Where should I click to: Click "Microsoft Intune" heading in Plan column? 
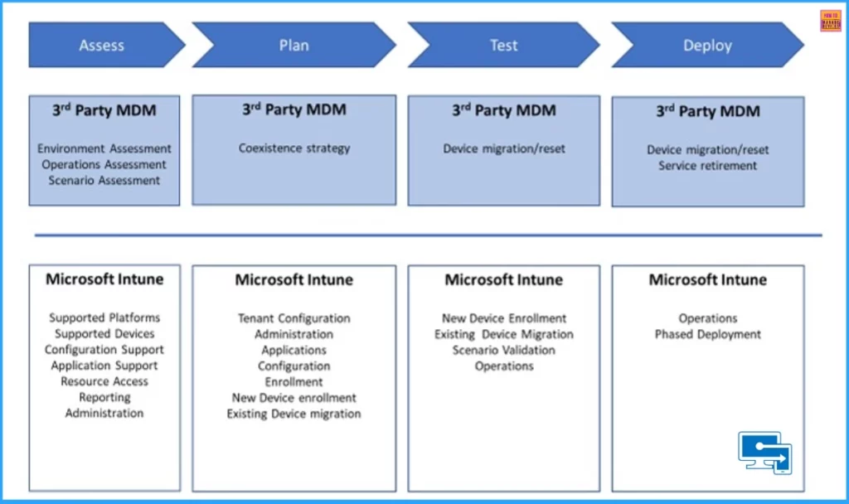pyautogui.click(x=294, y=279)
